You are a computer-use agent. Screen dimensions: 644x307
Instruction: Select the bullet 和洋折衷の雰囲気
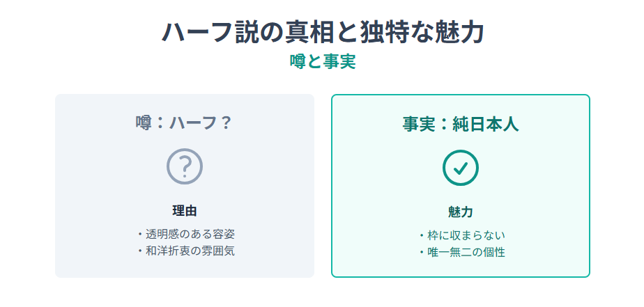pos(185,251)
